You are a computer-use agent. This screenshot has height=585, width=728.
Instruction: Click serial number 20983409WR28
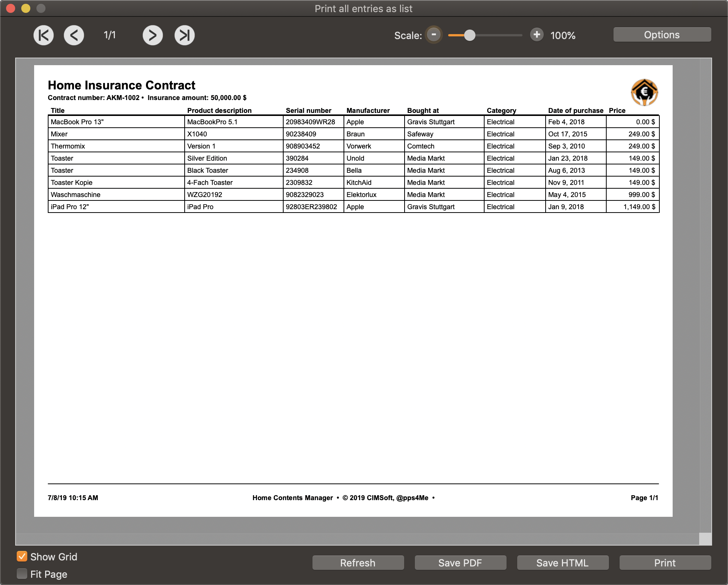tap(313, 122)
